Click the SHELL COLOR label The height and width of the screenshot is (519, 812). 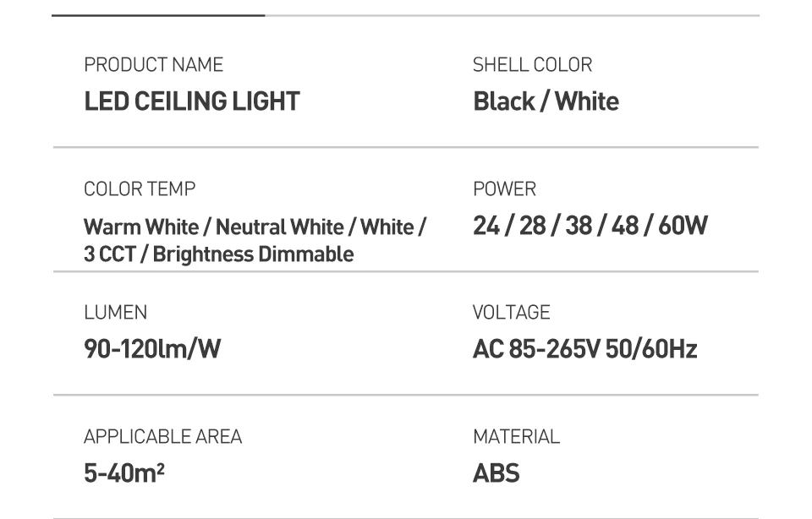tap(532, 65)
